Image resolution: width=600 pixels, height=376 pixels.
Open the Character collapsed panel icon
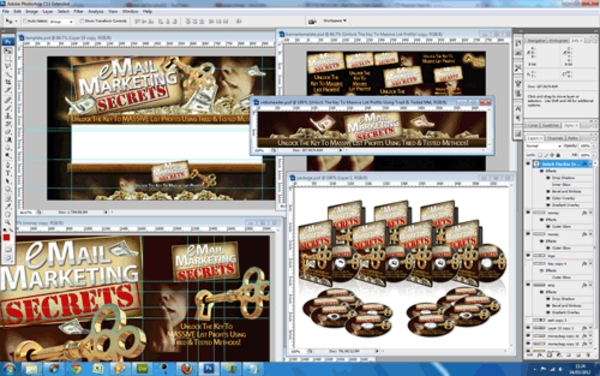(518, 109)
